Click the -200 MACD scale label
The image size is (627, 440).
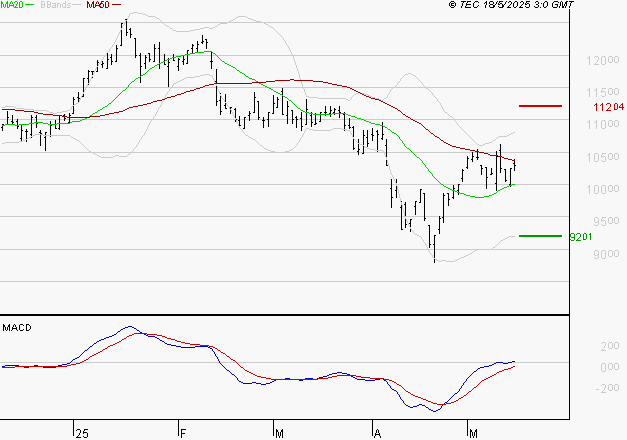click(x=607, y=388)
